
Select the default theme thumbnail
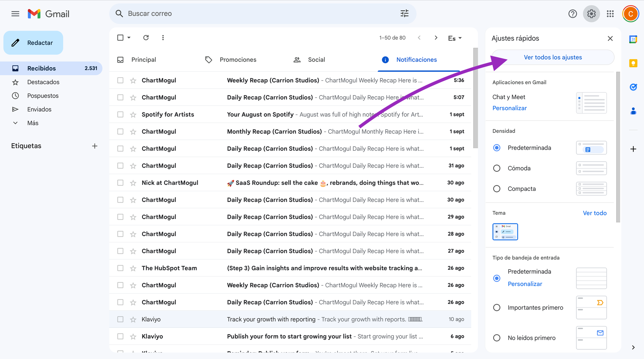coord(505,231)
